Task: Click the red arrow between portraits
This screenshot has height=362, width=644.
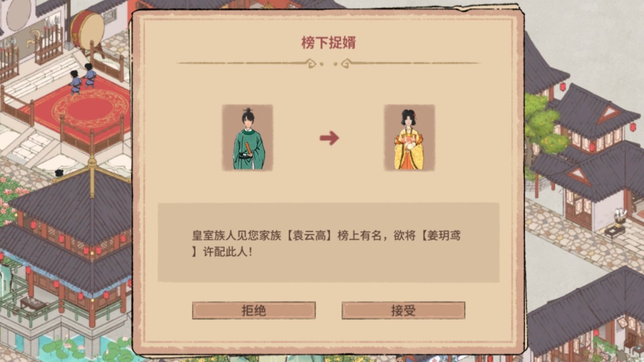Action: click(329, 138)
